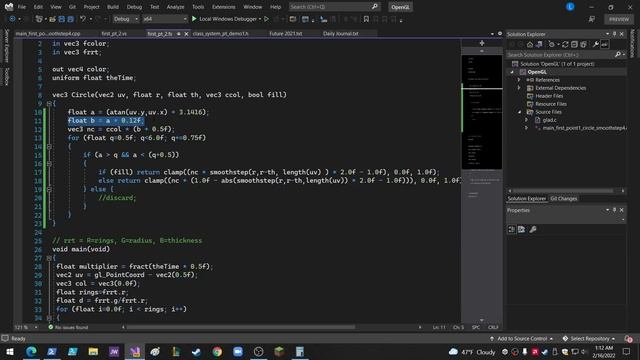
Task: Click the Open File folder icon
Action: (x=52, y=19)
